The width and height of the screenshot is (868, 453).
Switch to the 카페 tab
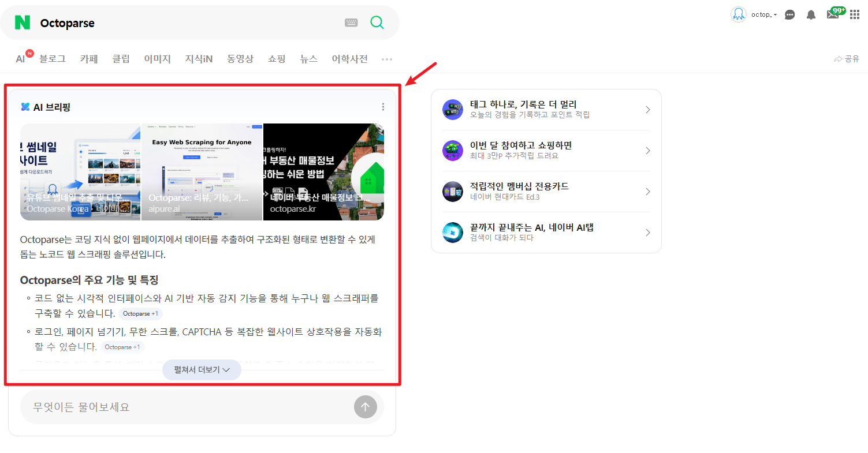coord(89,59)
